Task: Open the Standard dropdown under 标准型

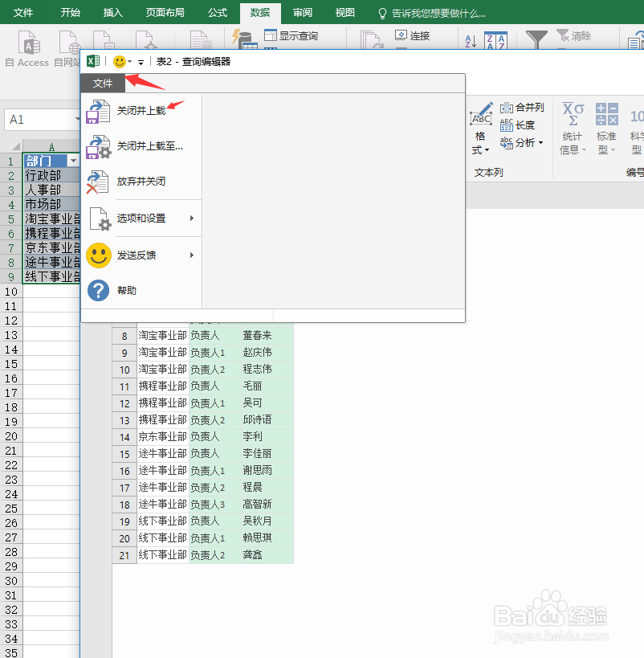Action: coord(613,150)
